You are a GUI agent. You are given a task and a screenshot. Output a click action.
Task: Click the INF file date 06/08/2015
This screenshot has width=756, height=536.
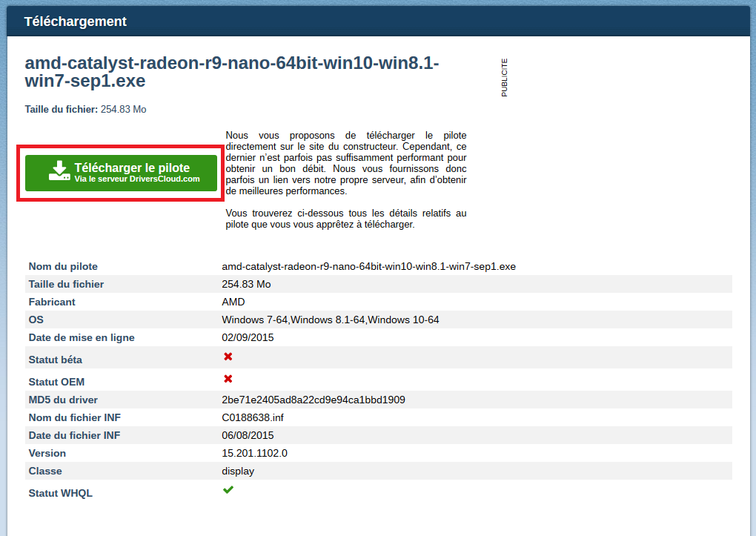248,435
